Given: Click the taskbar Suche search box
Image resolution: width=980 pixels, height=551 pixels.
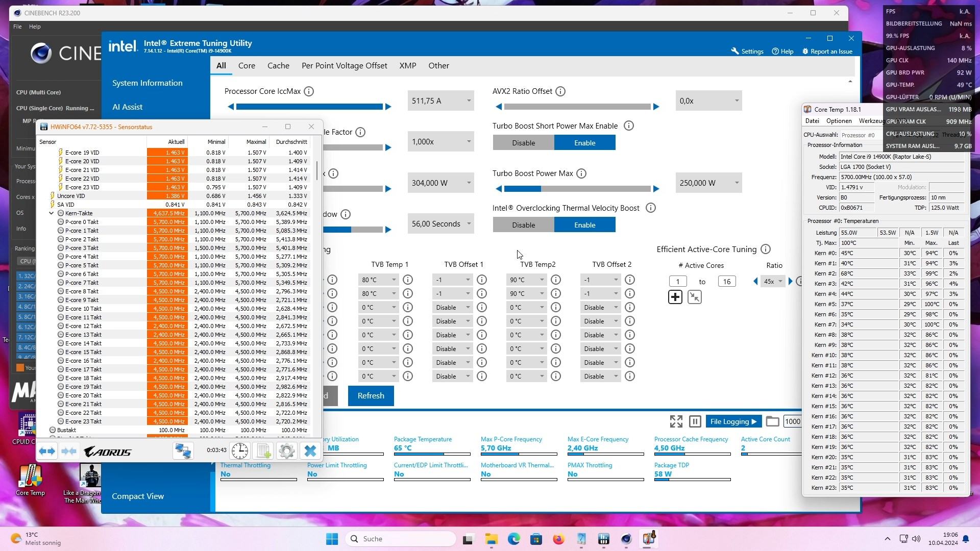Looking at the screenshot, I should (x=401, y=539).
